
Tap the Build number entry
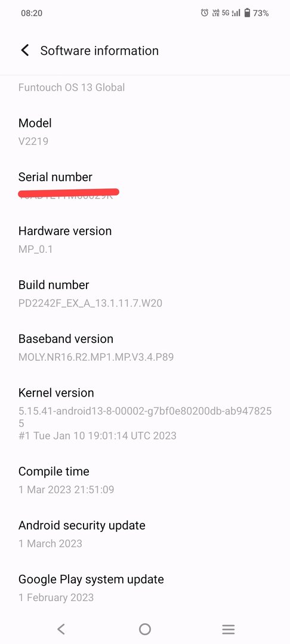coord(145,294)
